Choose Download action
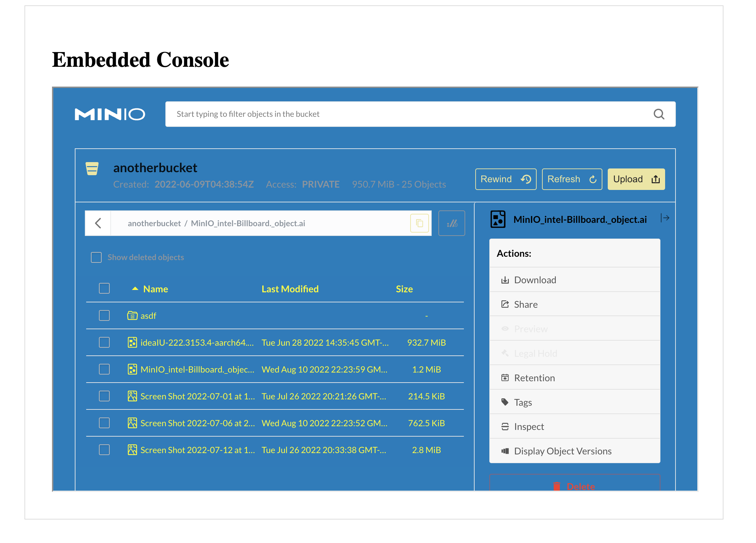 point(575,280)
